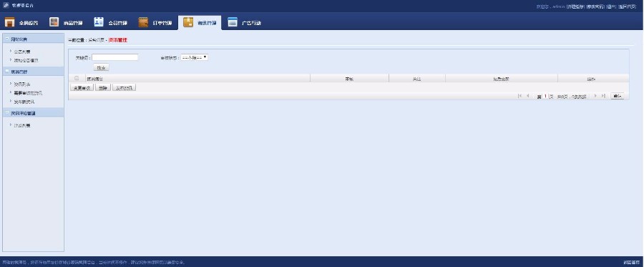Screen dimensions: 644x267
Task: Click the 退出 logout link in header
Action: pyautogui.click(x=611, y=6)
